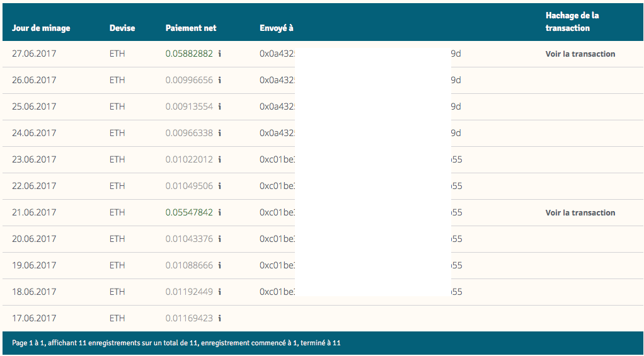Screen dimensions: 644x356
Task: Open info icon for 0.01022012 payment
Action: 220,159
